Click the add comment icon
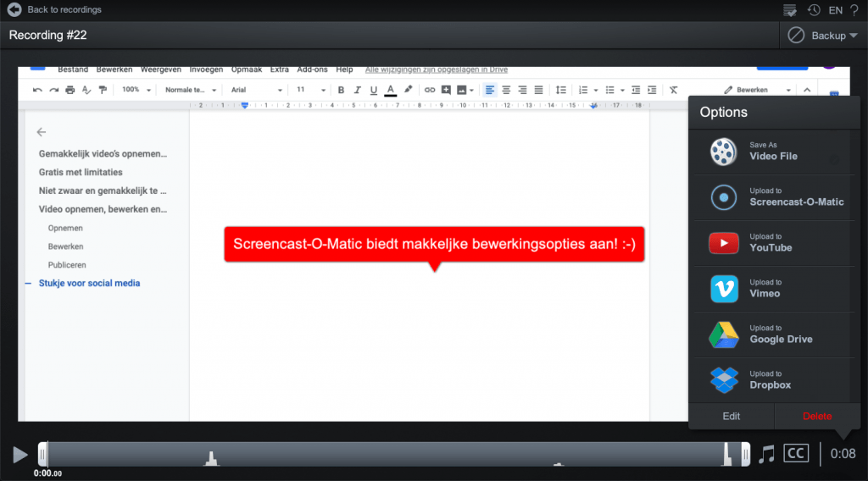The image size is (868, 481). pyautogui.click(x=446, y=90)
